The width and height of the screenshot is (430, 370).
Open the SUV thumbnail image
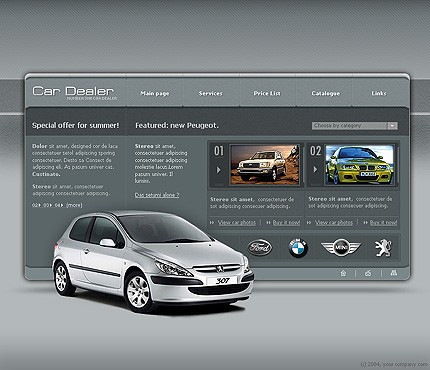265,165
